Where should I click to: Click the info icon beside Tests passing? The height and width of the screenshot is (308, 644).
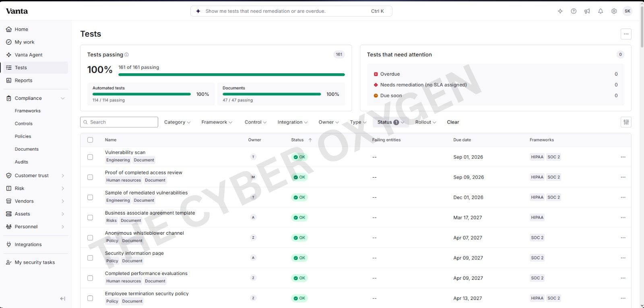point(126,55)
